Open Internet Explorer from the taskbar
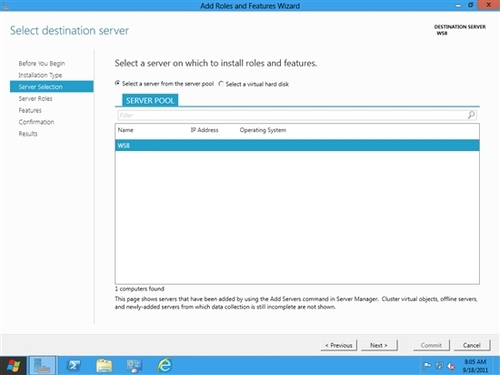This screenshot has height=375, width=500. click(165, 365)
